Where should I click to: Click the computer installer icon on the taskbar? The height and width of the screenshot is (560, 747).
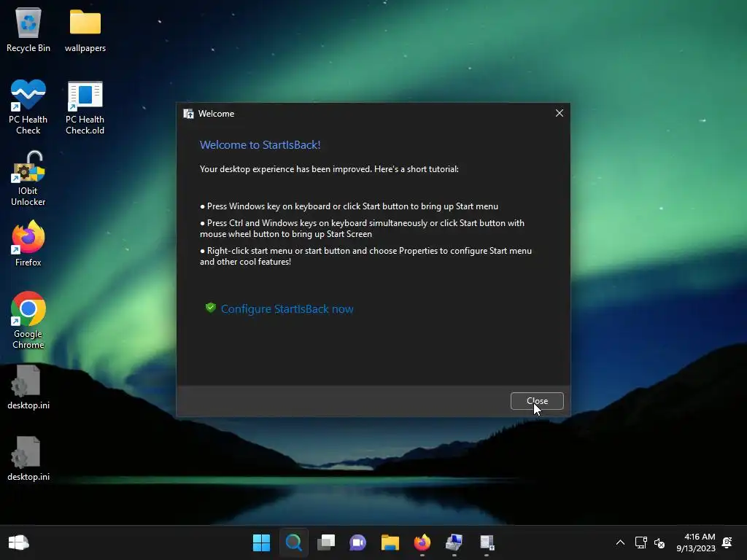click(454, 542)
